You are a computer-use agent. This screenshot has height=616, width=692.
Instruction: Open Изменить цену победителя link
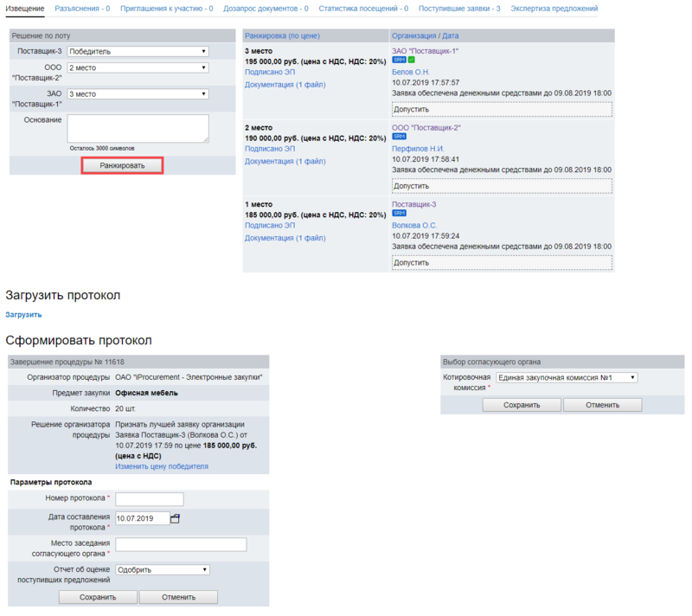pos(162,466)
